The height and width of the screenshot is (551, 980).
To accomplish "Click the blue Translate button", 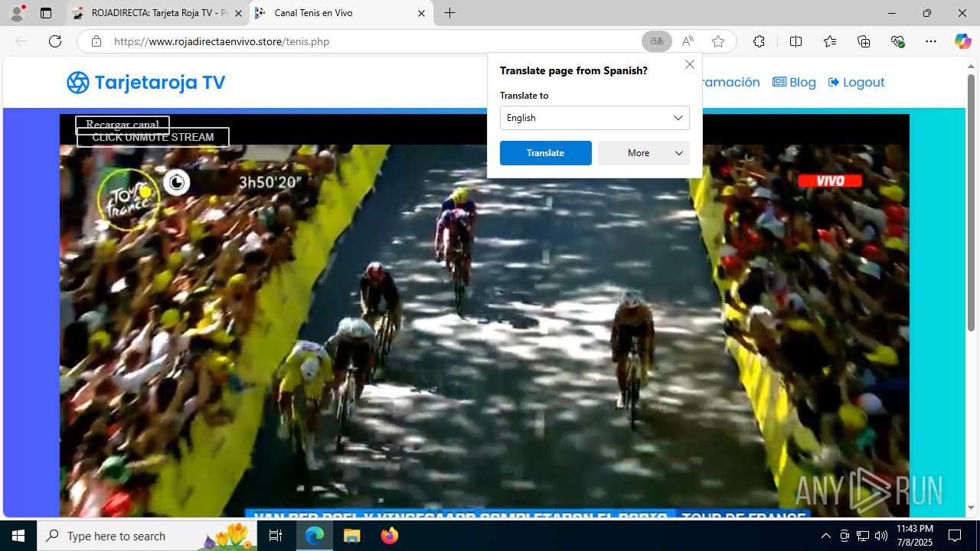I will pos(546,153).
